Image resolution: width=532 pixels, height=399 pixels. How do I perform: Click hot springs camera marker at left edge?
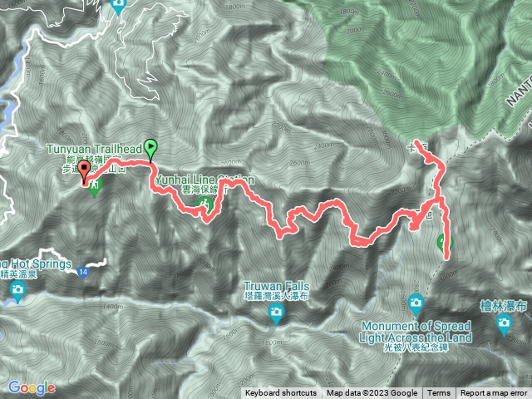pyautogui.click(x=17, y=292)
